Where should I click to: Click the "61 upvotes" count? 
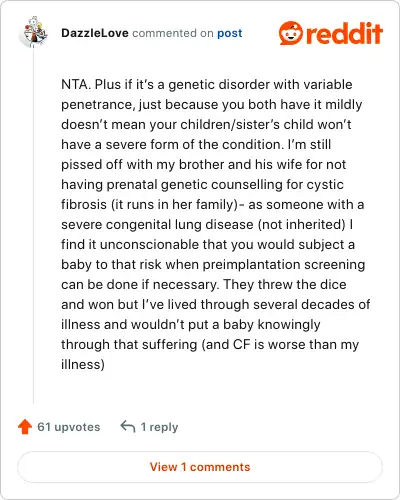69,427
